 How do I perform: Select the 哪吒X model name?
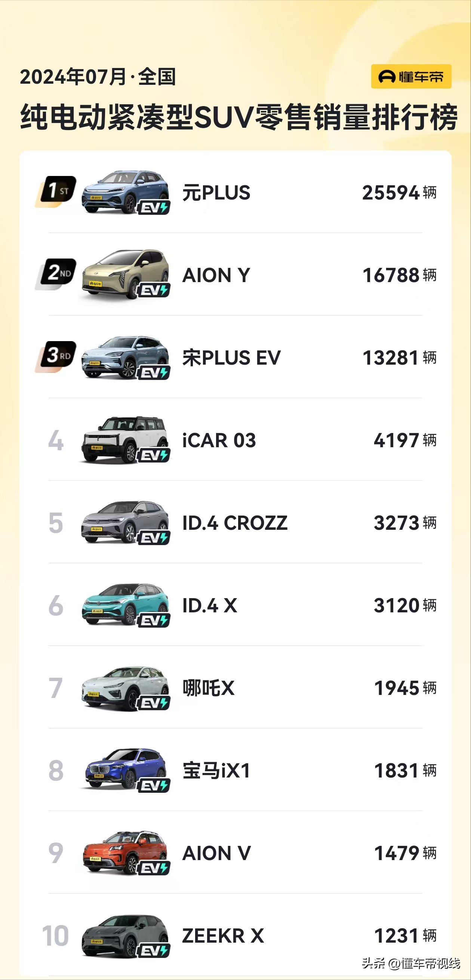pos(209,688)
